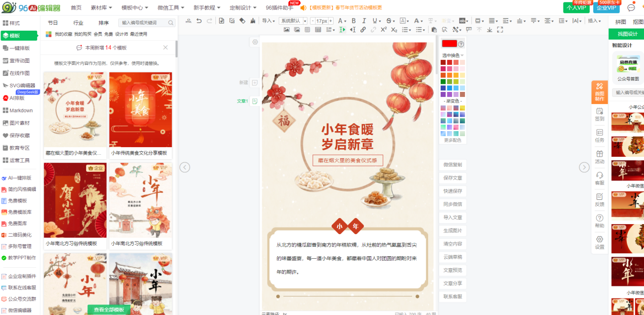Click the insert table icon

(318, 30)
